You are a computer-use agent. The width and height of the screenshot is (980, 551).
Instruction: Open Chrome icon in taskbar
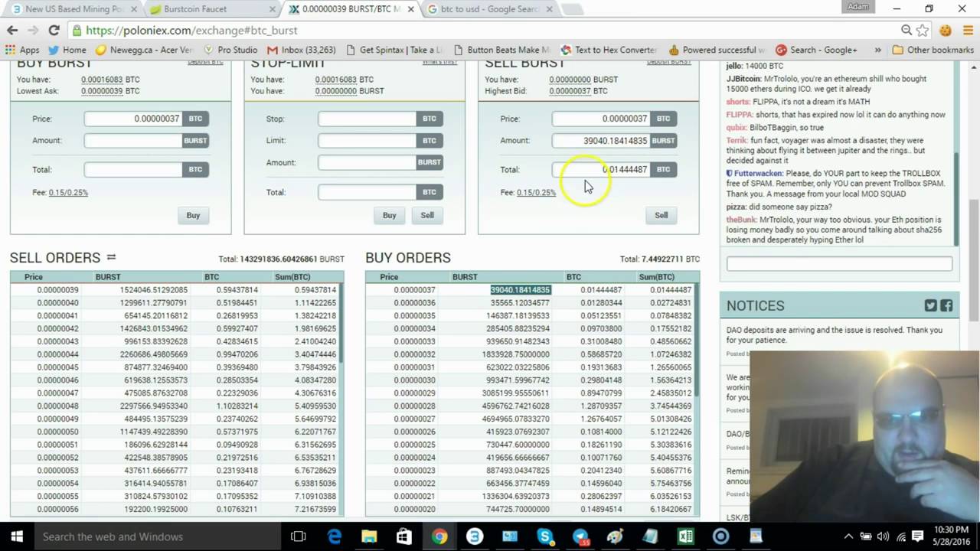click(x=439, y=536)
